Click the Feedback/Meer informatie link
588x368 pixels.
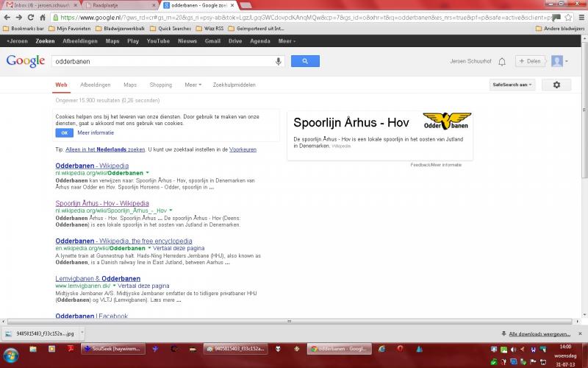click(436, 164)
